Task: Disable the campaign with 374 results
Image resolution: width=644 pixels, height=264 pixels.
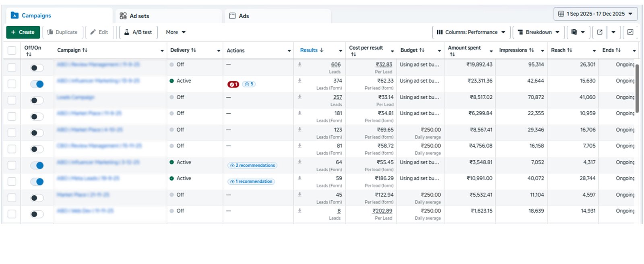Action: 37,84
